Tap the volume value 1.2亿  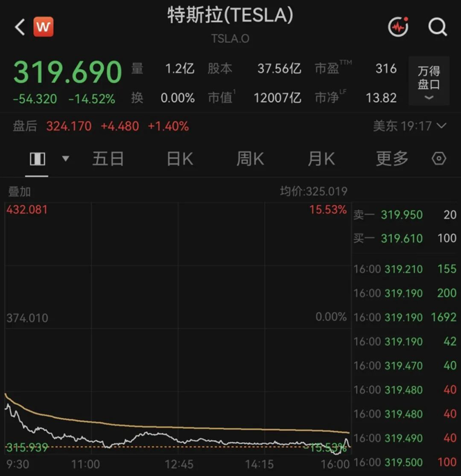180,68
